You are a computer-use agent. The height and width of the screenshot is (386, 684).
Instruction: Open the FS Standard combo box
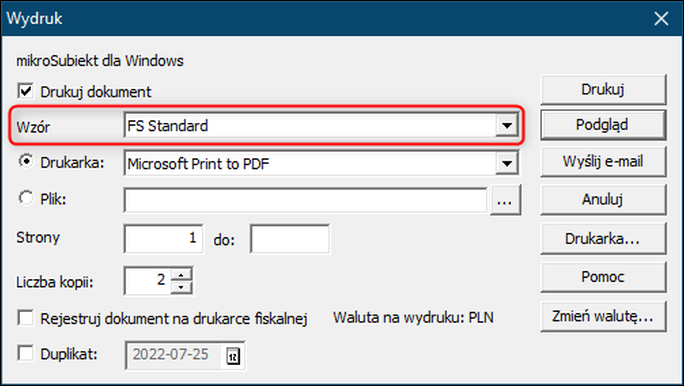tap(321, 126)
